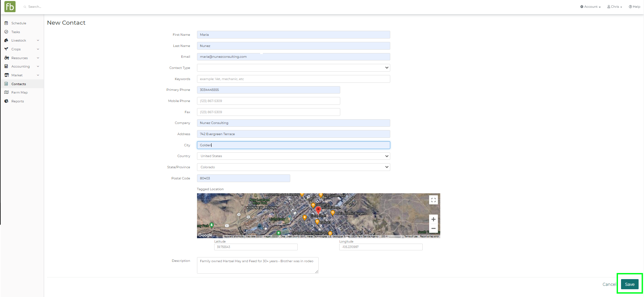644x297 pixels.
Task: Click the Livestock horse icon
Action: pyautogui.click(x=6, y=40)
